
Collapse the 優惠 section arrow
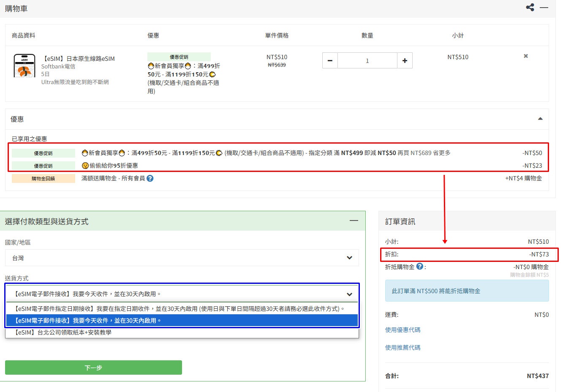pos(540,119)
